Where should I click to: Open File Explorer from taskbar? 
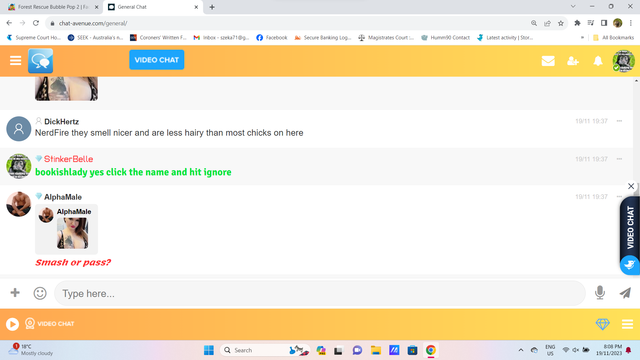click(376, 350)
